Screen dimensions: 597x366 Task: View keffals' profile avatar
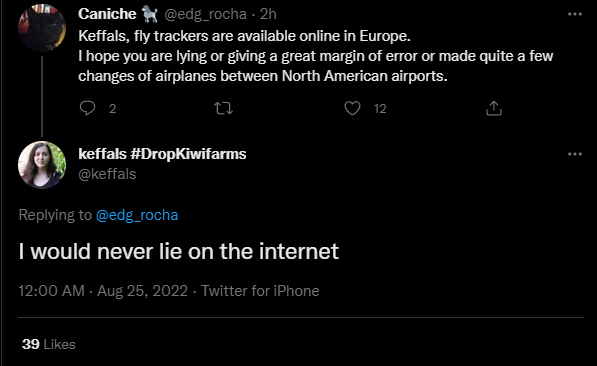(42, 165)
